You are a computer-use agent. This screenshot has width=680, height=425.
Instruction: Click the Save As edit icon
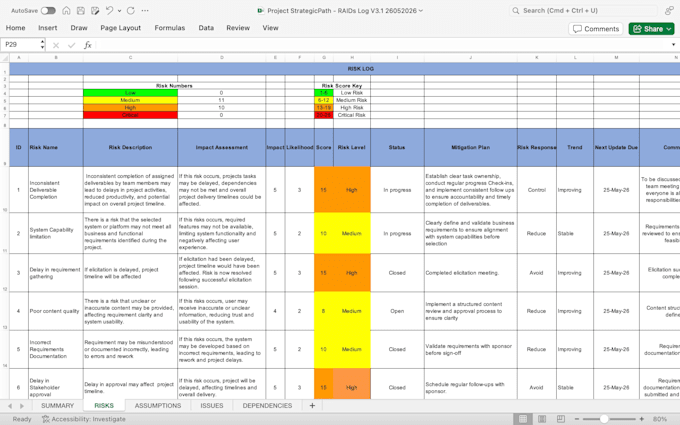coord(95,10)
